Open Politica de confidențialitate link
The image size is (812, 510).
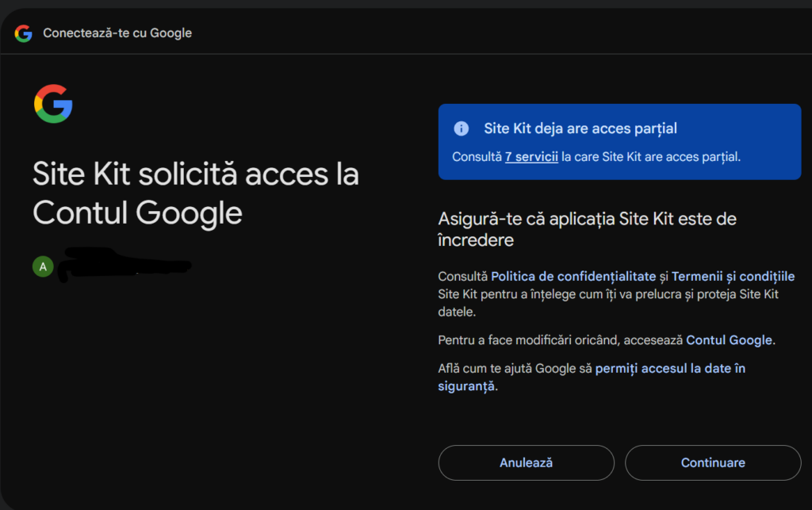tap(573, 277)
